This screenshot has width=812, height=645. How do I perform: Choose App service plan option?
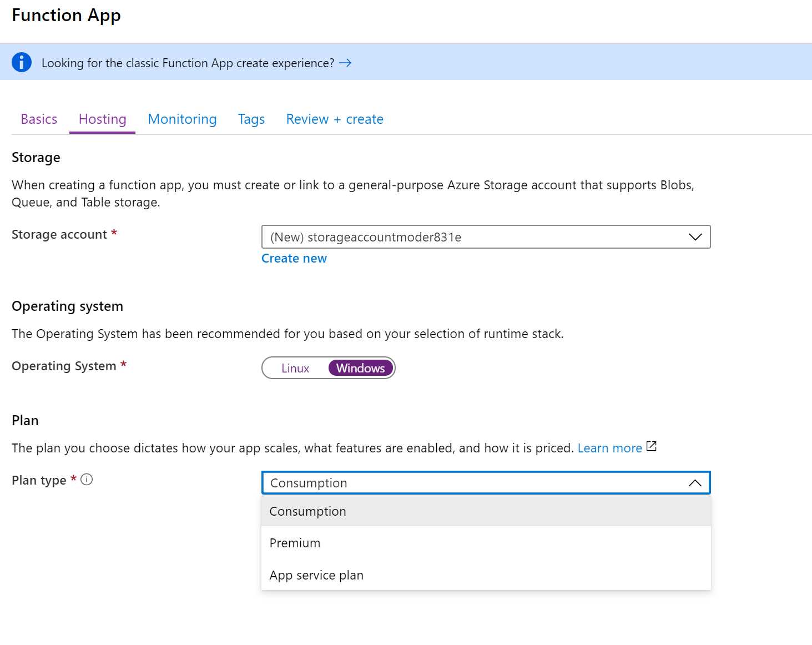click(x=316, y=575)
